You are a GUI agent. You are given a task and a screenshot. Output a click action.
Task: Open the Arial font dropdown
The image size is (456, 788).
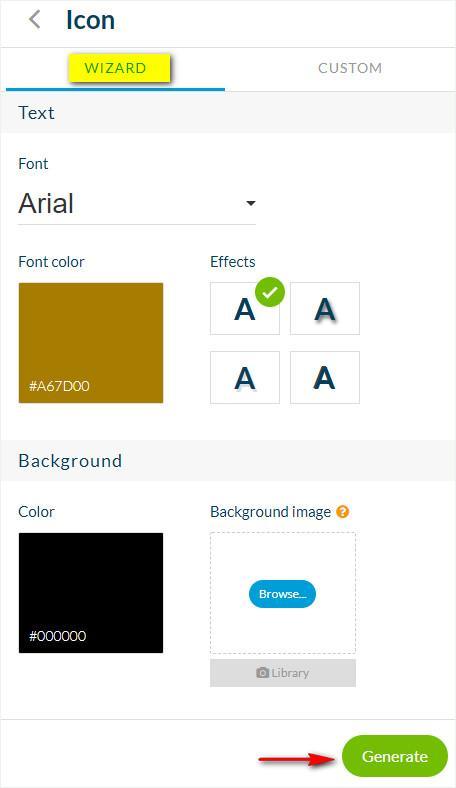[x=137, y=204]
